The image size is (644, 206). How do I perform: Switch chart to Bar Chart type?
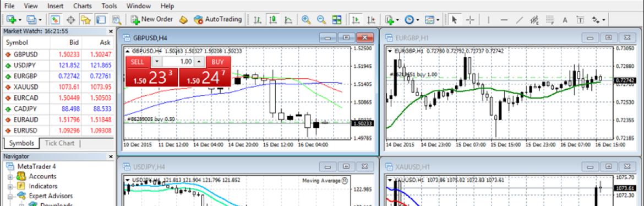258,19
